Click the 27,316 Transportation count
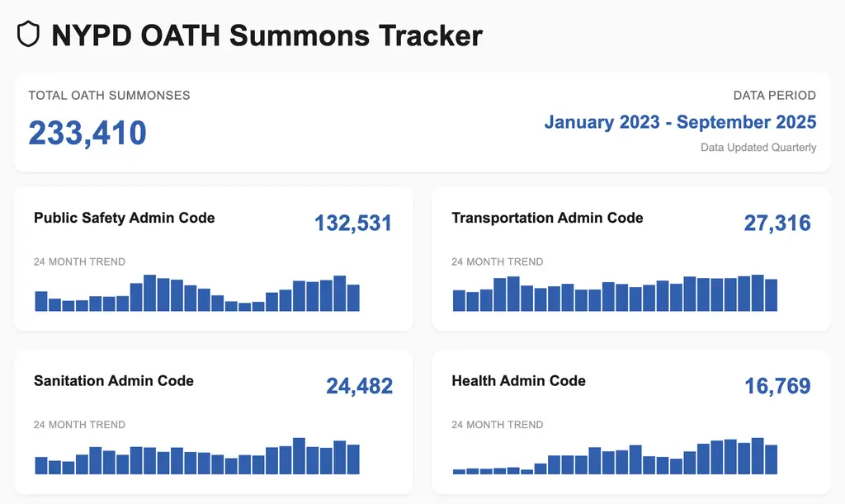Image resolution: width=845 pixels, height=504 pixels. click(777, 223)
